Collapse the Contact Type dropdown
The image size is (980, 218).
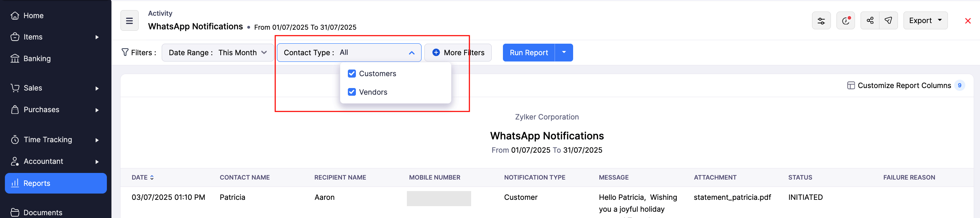tap(411, 52)
